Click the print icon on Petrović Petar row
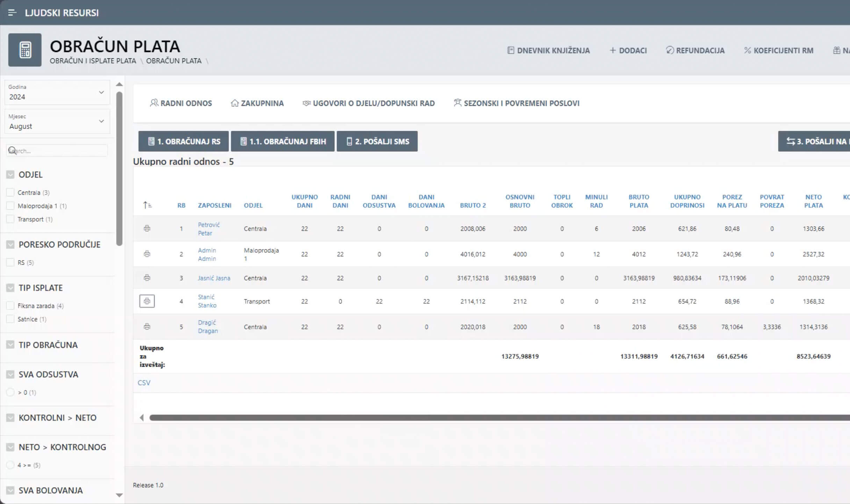 point(147,229)
